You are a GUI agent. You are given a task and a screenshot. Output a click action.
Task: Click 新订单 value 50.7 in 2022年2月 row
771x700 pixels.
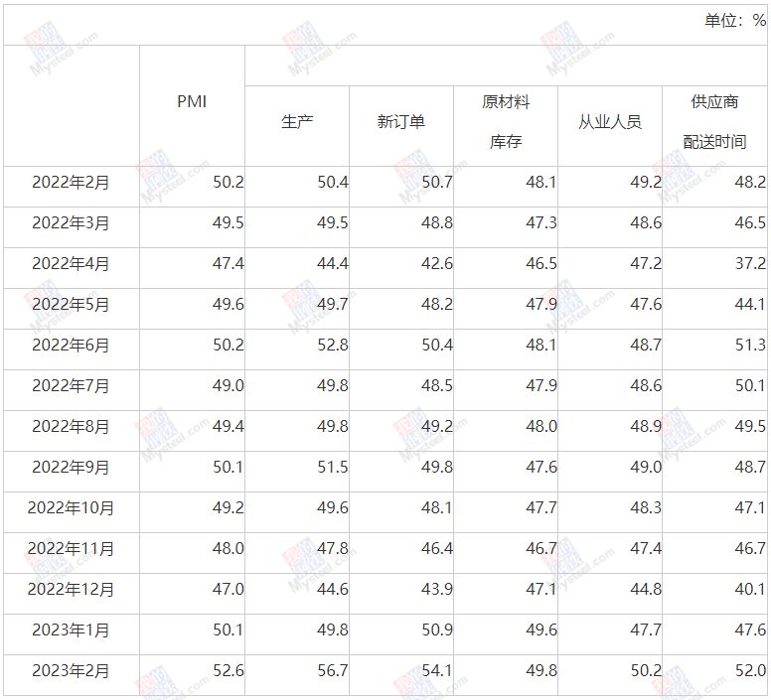pos(436,183)
